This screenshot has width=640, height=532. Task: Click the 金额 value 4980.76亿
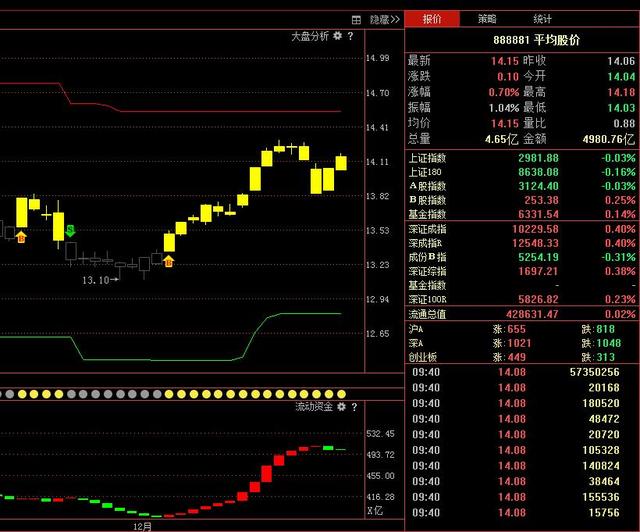(x=609, y=139)
